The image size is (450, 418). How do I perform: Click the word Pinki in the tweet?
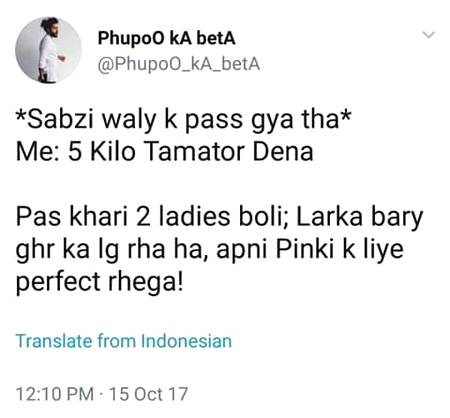pyautogui.click(x=305, y=249)
